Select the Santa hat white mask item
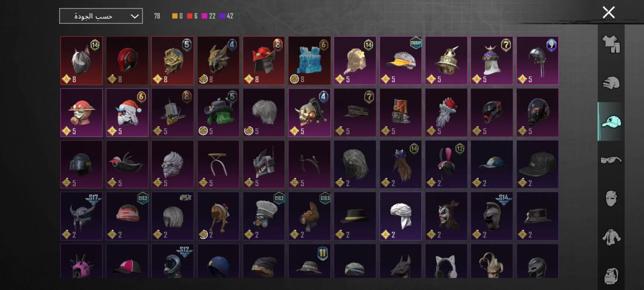Image resolution: width=644 pixels, height=290 pixels. pos(127,112)
